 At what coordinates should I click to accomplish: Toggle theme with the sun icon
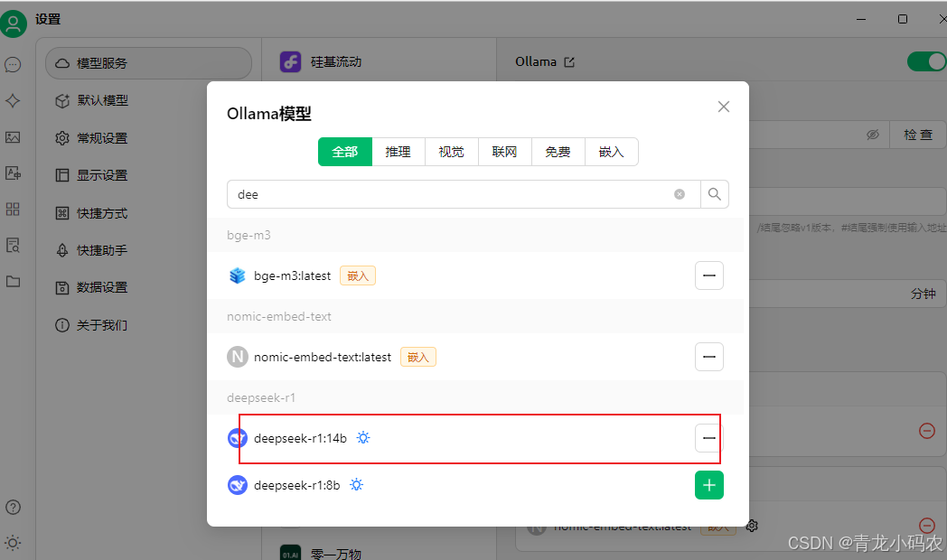point(13,543)
